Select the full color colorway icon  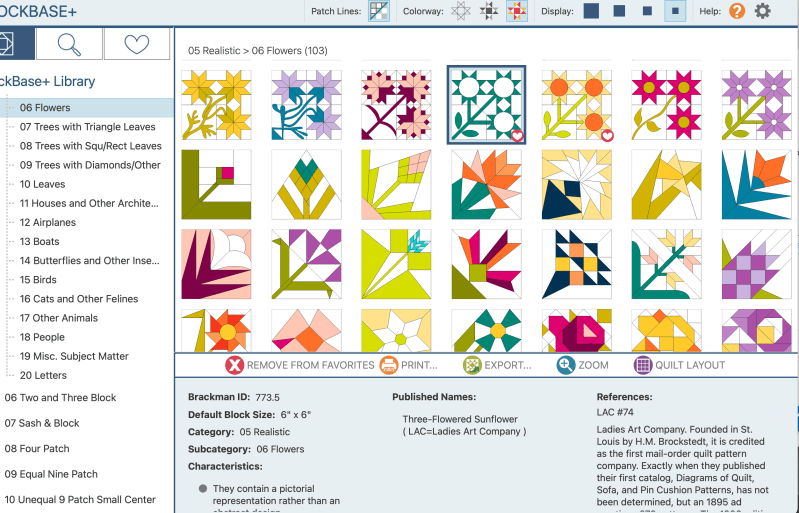coord(517,11)
